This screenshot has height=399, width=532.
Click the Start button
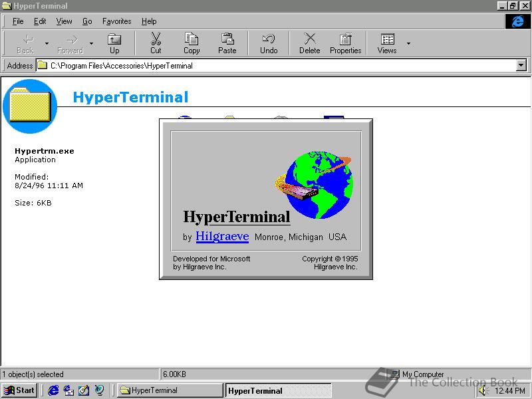(x=19, y=390)
